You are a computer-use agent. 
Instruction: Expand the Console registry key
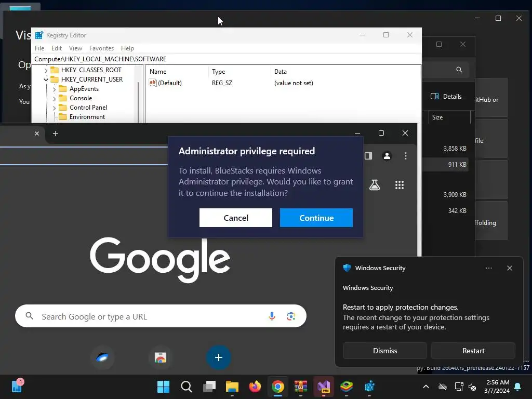coord(54,98)
